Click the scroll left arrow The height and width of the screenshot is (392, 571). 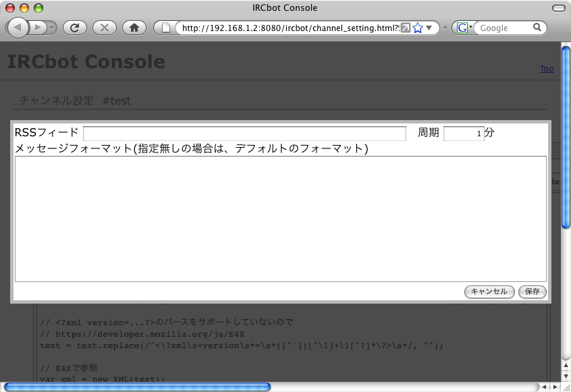544,387
